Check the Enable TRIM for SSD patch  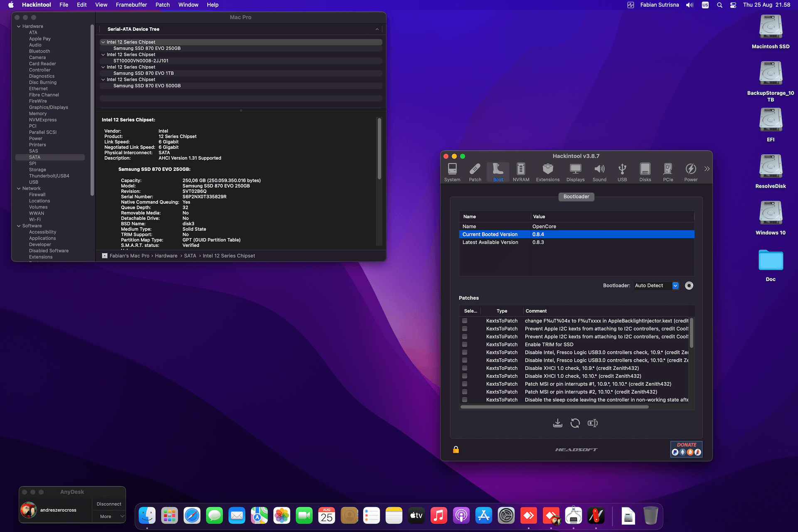(x=465, y=345)
